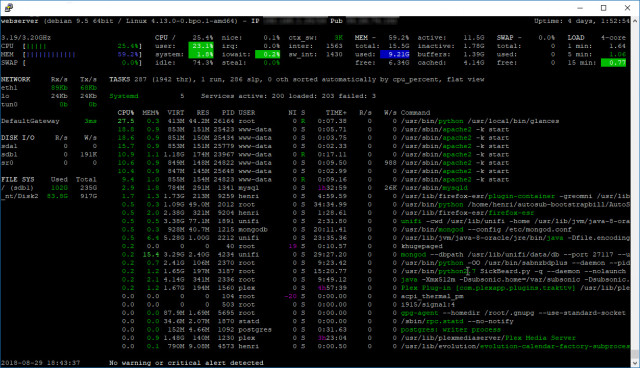
Task: Maximize the terminal window
Action: (x=604, y=8)
